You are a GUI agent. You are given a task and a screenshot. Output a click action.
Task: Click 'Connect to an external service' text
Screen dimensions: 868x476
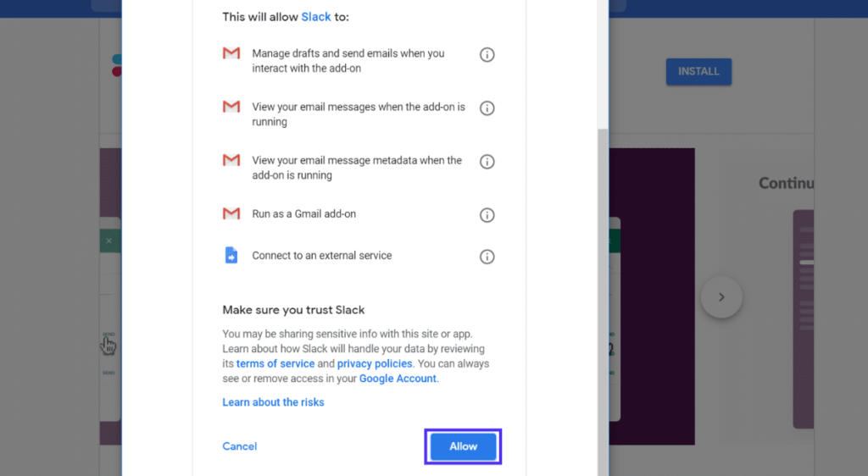click(321, 256)
